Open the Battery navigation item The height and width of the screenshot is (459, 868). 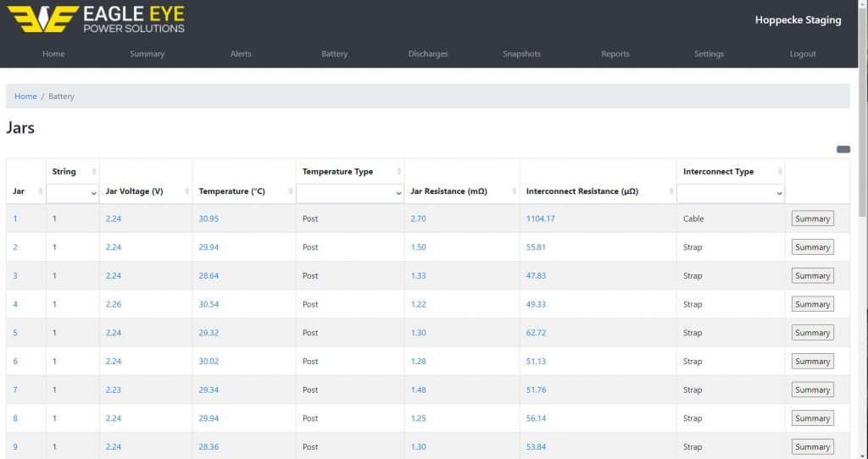(334, 53)
